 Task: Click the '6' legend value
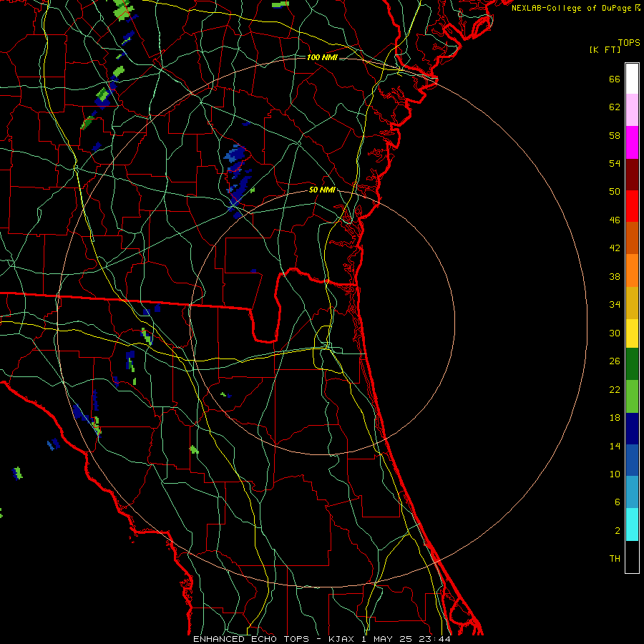click(618, 502)
